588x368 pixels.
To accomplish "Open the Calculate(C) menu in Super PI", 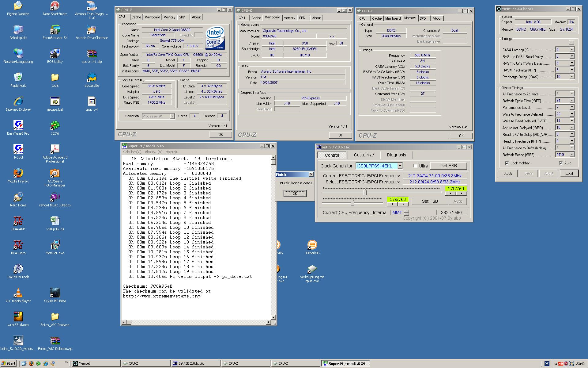I will coord(132,152).
